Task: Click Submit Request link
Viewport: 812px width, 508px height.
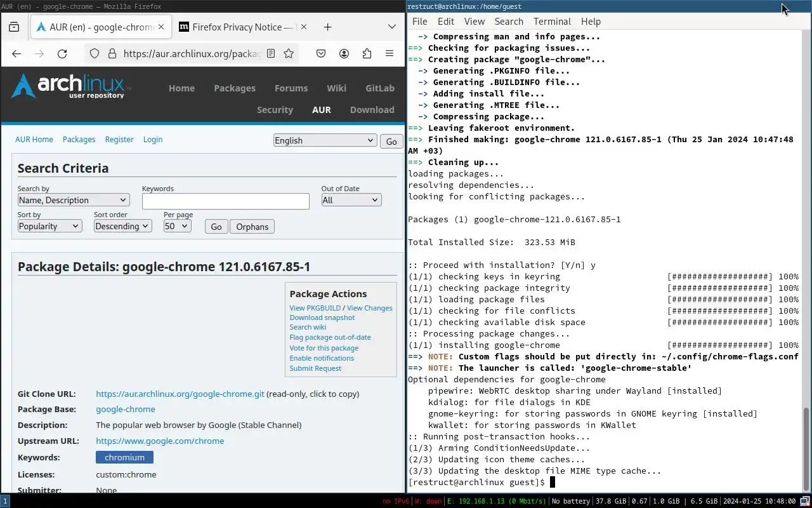Action: 315,368
